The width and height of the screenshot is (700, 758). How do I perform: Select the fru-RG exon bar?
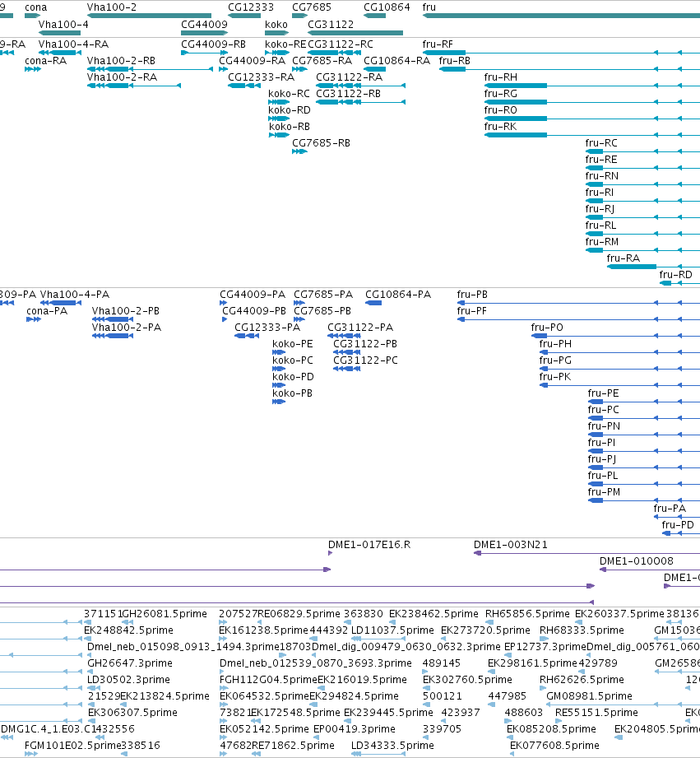coord(516,102)
